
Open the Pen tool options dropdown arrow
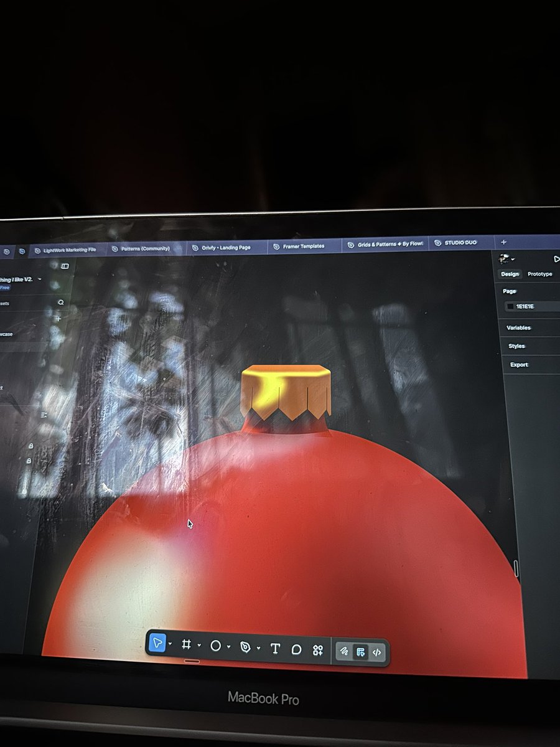(x=258, y=649)
